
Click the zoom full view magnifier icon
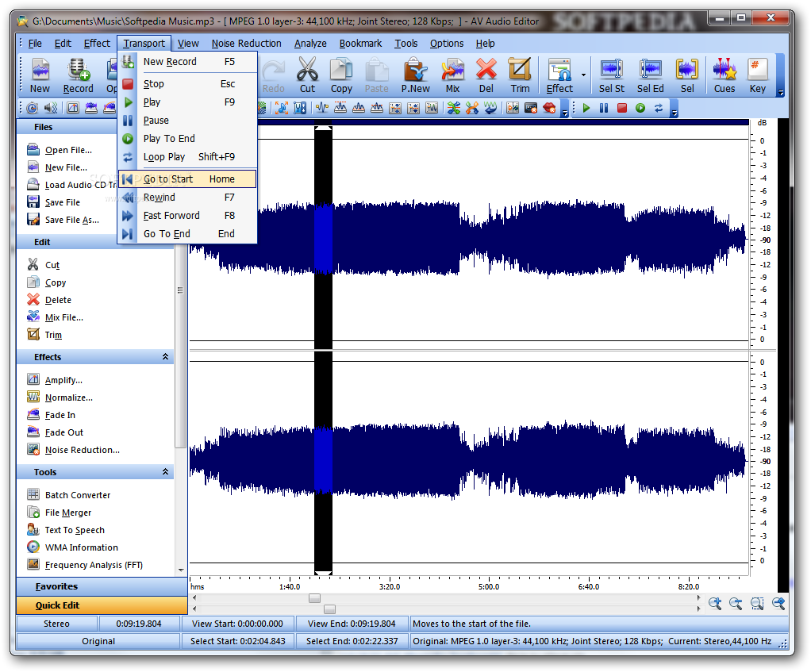[x=778, y=603]
